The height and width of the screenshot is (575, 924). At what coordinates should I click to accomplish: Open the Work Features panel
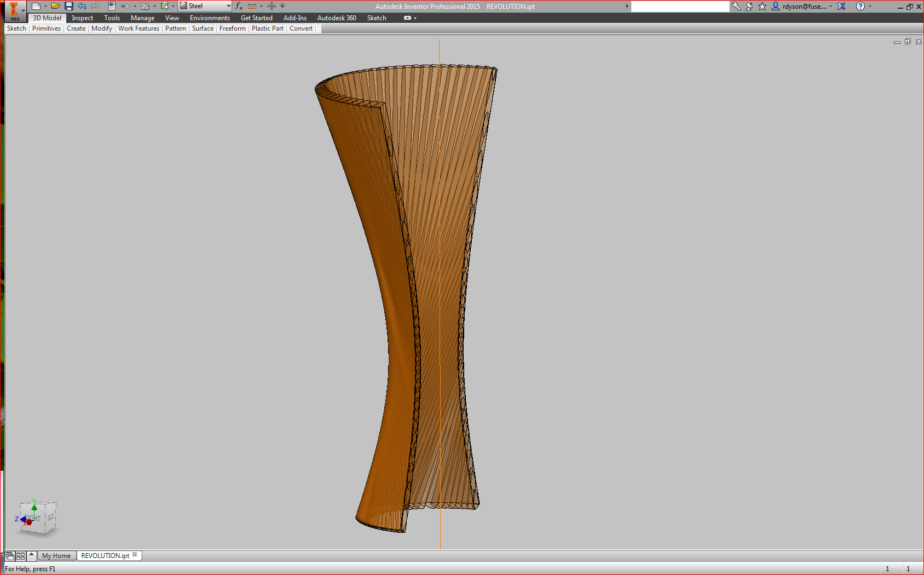138,28
